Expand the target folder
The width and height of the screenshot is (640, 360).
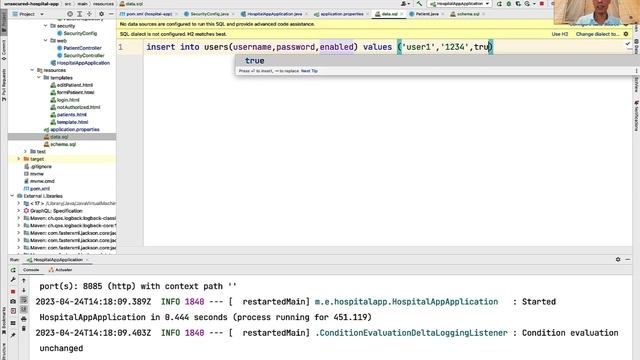tap(18, 159)
